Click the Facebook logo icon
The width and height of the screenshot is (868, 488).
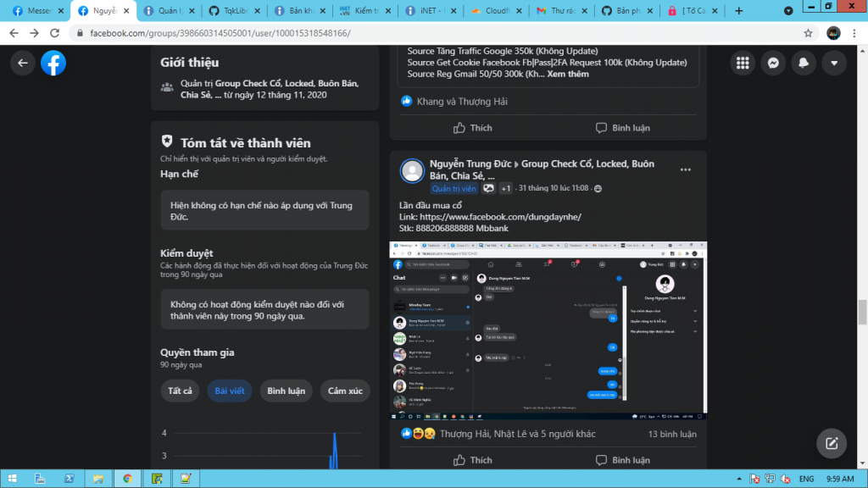click(53, 63)
